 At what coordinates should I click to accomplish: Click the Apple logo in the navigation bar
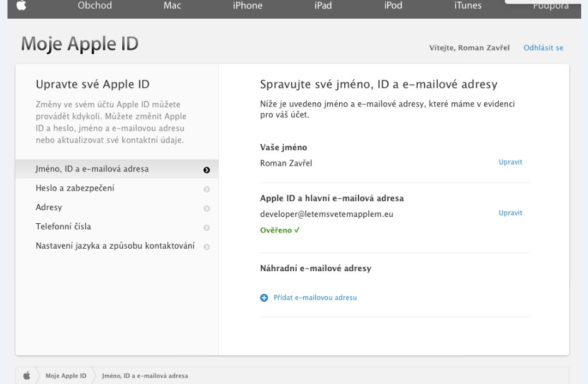(x=21, y=5)
